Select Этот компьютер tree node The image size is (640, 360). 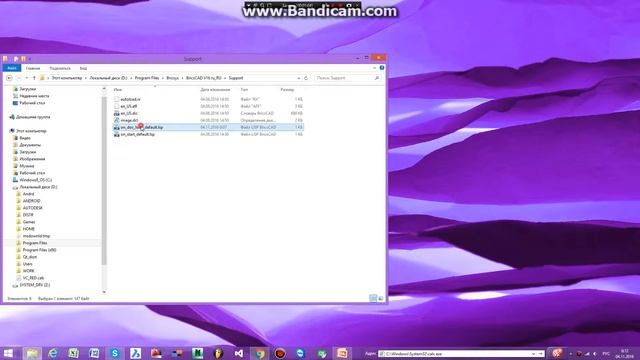click(x=31, y=131)
